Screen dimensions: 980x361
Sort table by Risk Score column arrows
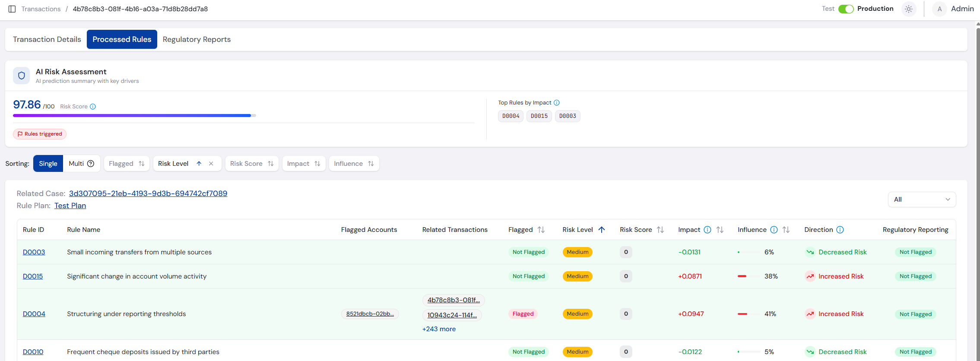(x=660, y=230)
